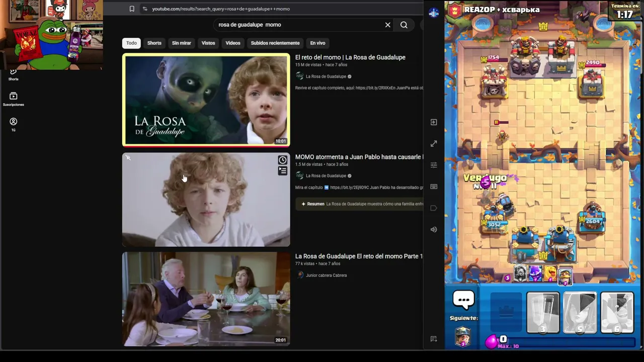
Task: Open the Tú profile section
Action: coord(14,125)
